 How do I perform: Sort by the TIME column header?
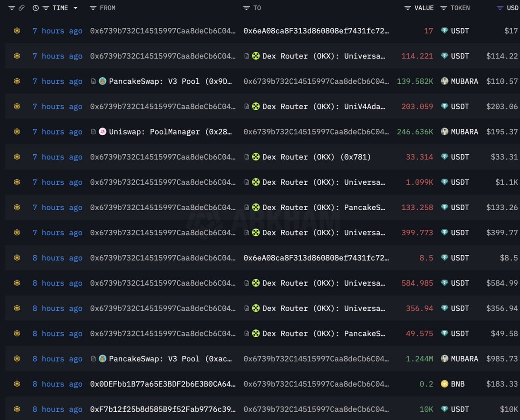60,8
